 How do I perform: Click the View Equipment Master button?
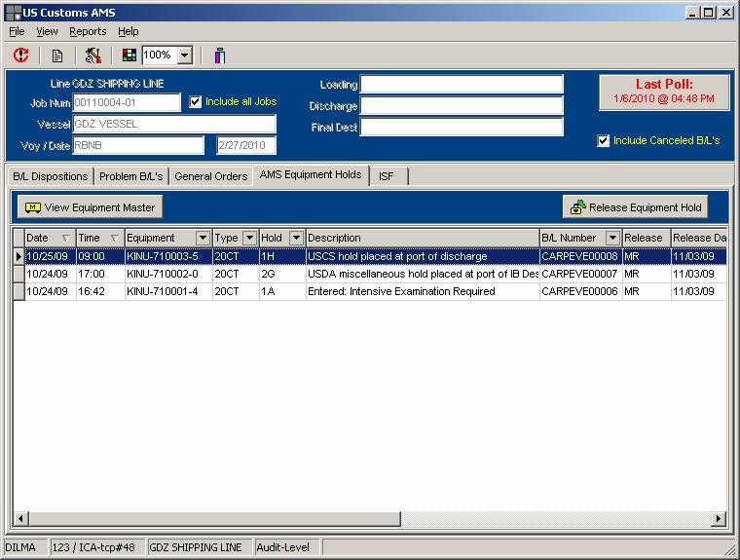[90, 207]
